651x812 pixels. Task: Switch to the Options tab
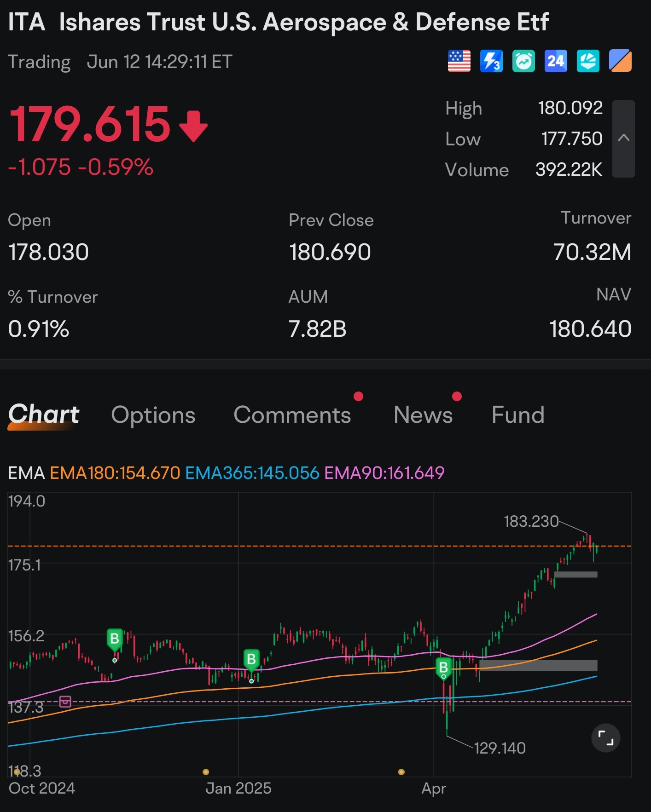(x=153, y=415)
